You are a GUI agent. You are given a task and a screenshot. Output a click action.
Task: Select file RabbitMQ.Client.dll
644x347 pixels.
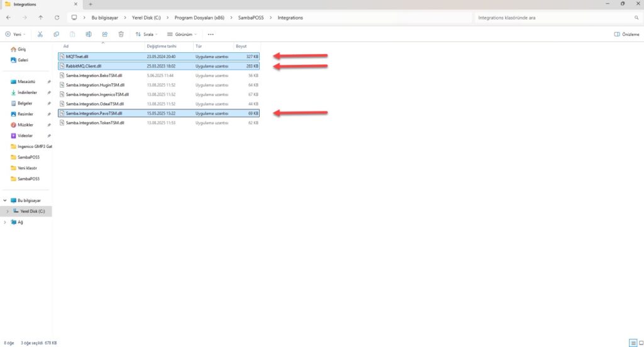159,66
